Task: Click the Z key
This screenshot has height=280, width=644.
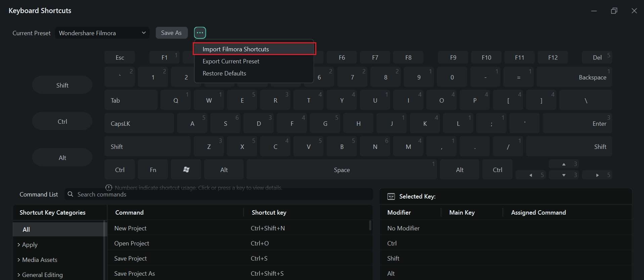Action: pos(209,147)
